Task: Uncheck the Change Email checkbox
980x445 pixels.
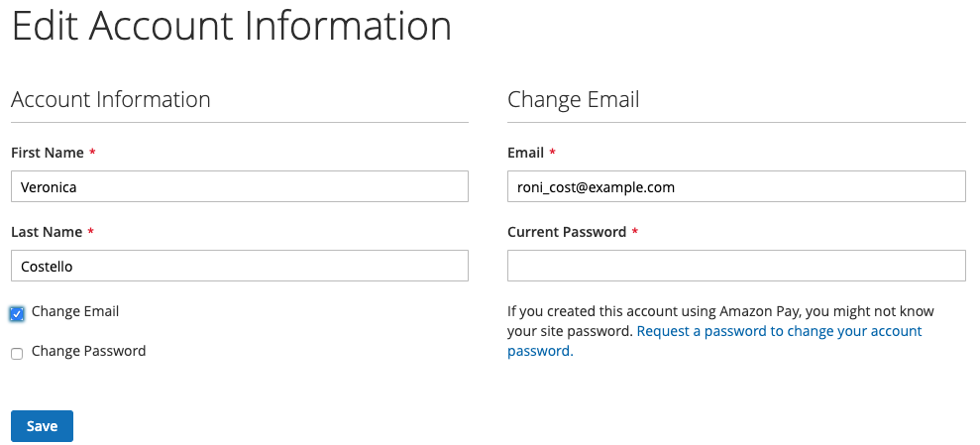Action: (17, 313)
